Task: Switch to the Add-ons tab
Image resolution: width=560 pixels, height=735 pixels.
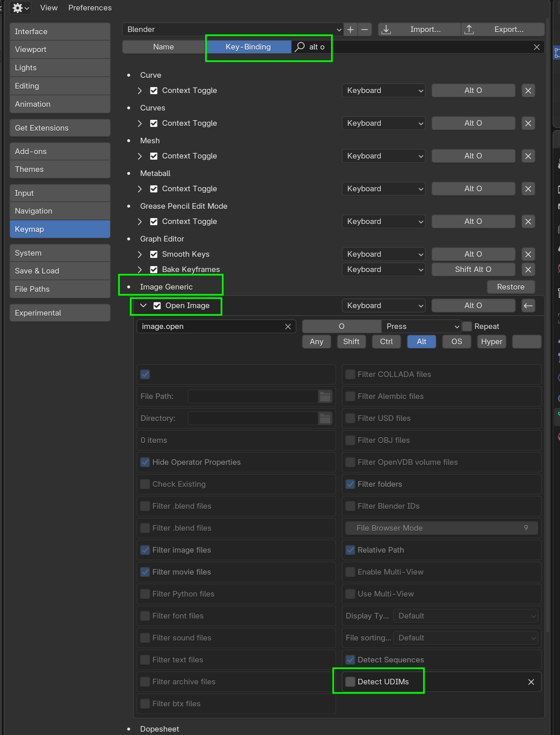Action: [60, 151]
